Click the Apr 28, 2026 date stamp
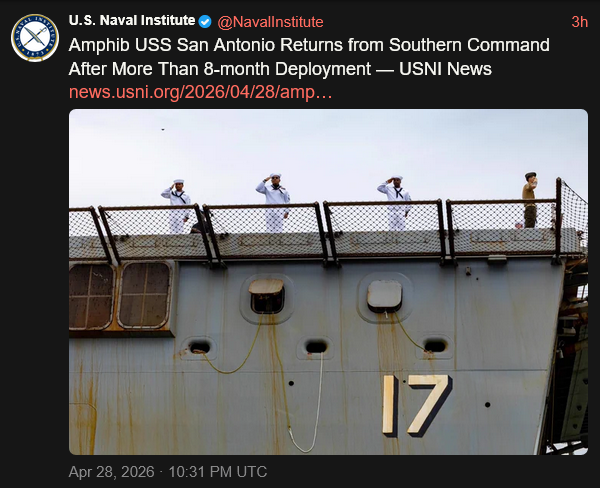The width and height of the screenshot is (600, 488). pyautogui.click(x=111, y=472)
